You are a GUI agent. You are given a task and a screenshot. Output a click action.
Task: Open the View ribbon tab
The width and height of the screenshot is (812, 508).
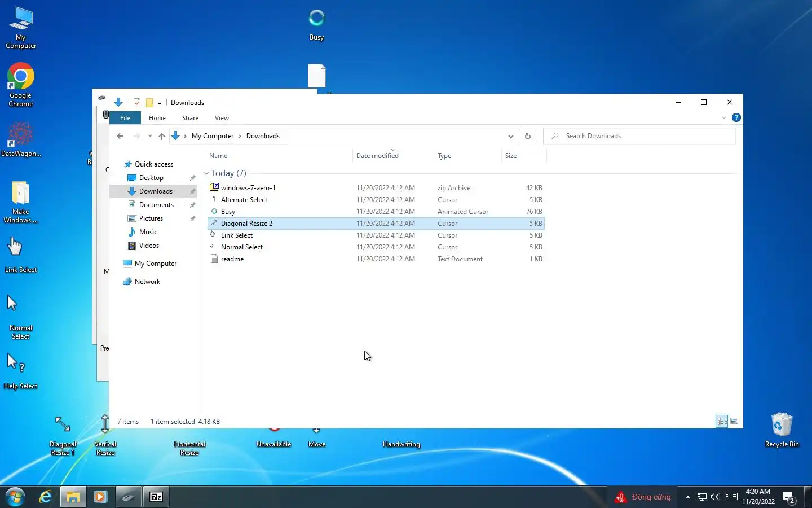[x=222, y=118]
